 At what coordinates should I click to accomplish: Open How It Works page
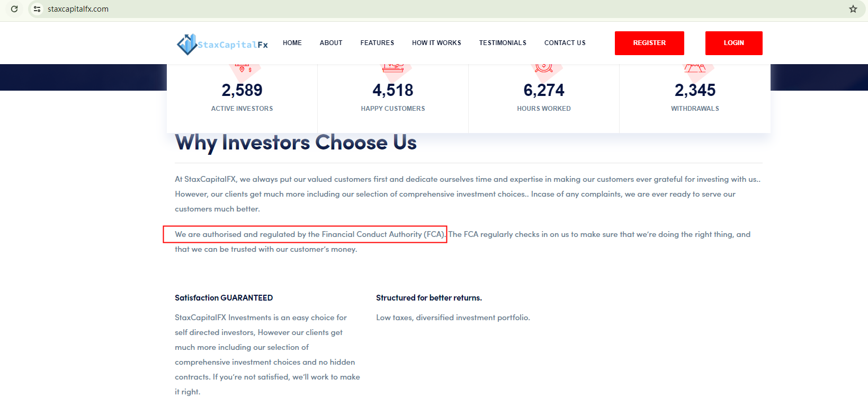[x=436, y=43]
